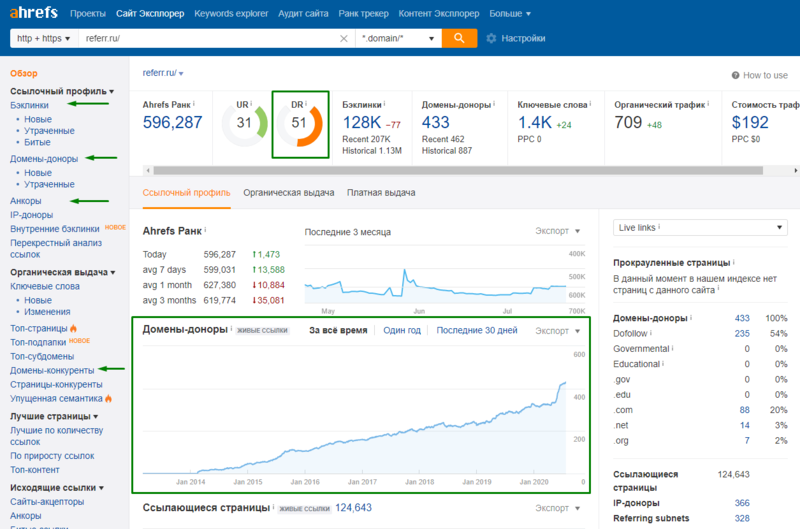Collapse the Ссылочный профиль sidebar section
The width and height of the screenshot is (800, 529).
(x=62, y=91)
